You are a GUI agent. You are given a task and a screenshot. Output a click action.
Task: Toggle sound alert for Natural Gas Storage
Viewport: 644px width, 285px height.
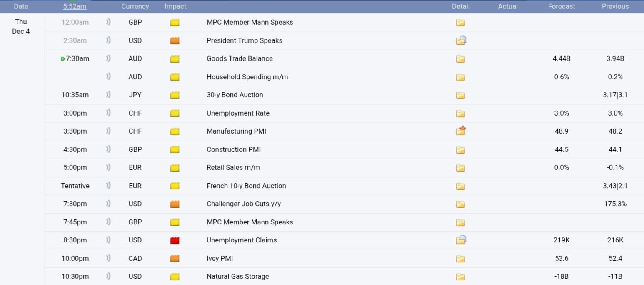point(108,276)
